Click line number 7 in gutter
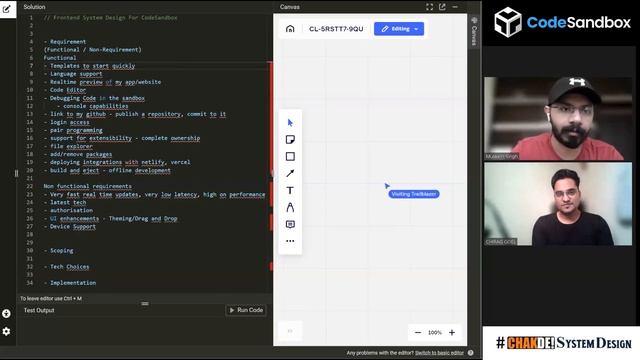Screen dimensions: 640x360 click(x=31, y=66)
